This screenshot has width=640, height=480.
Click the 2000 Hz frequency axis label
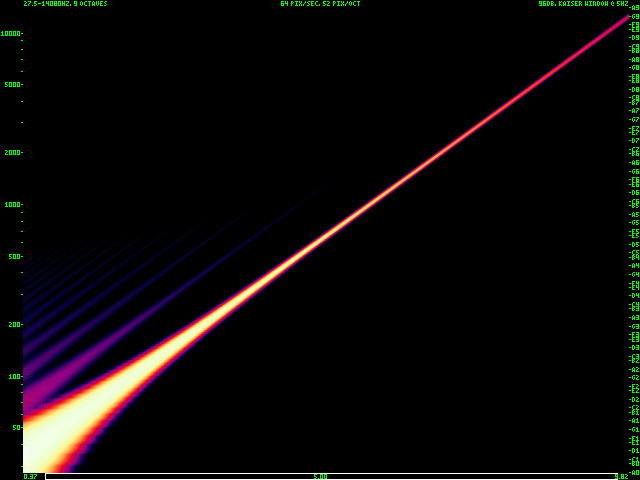11,153
